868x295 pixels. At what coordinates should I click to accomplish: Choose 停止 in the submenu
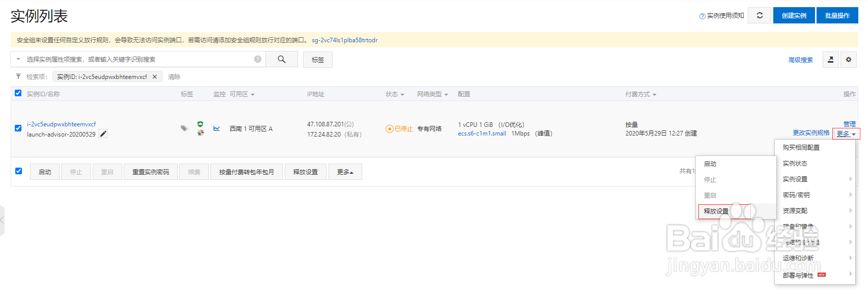tap(736, 180)
